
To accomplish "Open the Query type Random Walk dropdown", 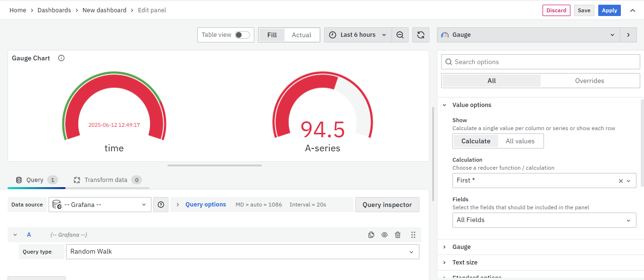I will pyautogui.click(x=243, y=252).
